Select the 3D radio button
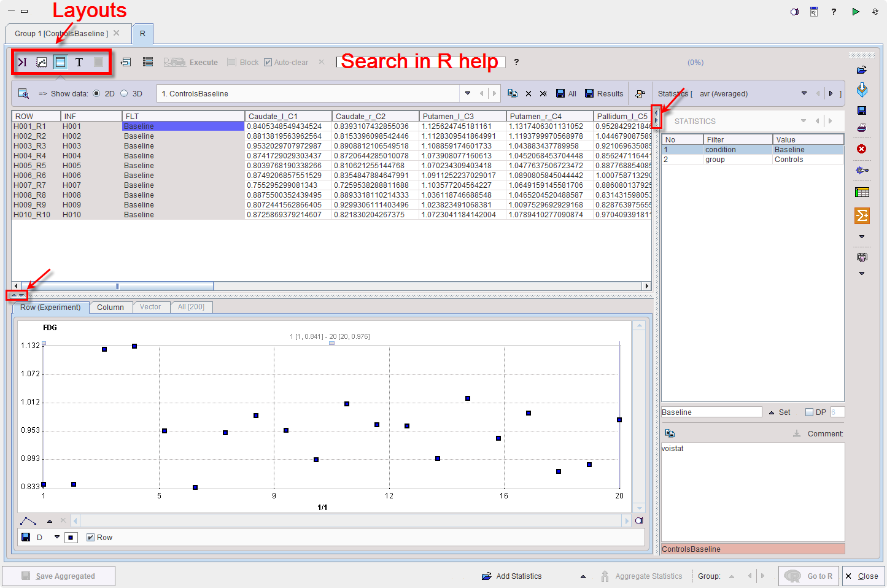The height and width of the screenshot is (588, 887). [x=124, y=93]
